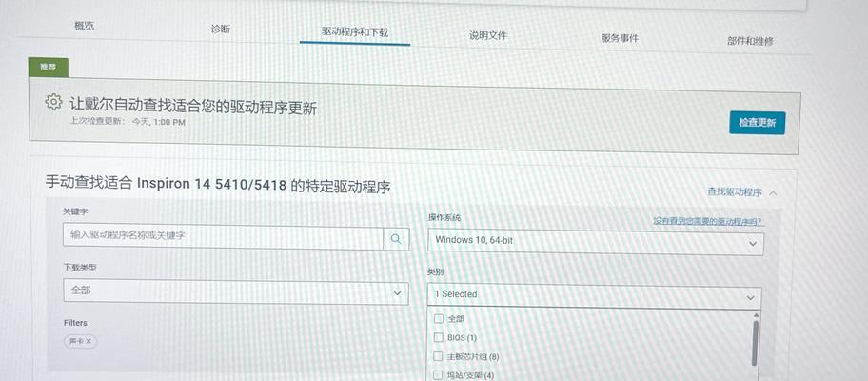Click the 让戴尔自动查找适合您的驱动程序更新 heading
The height and width of the screenshot is (381, 868).
click(193, 106)
